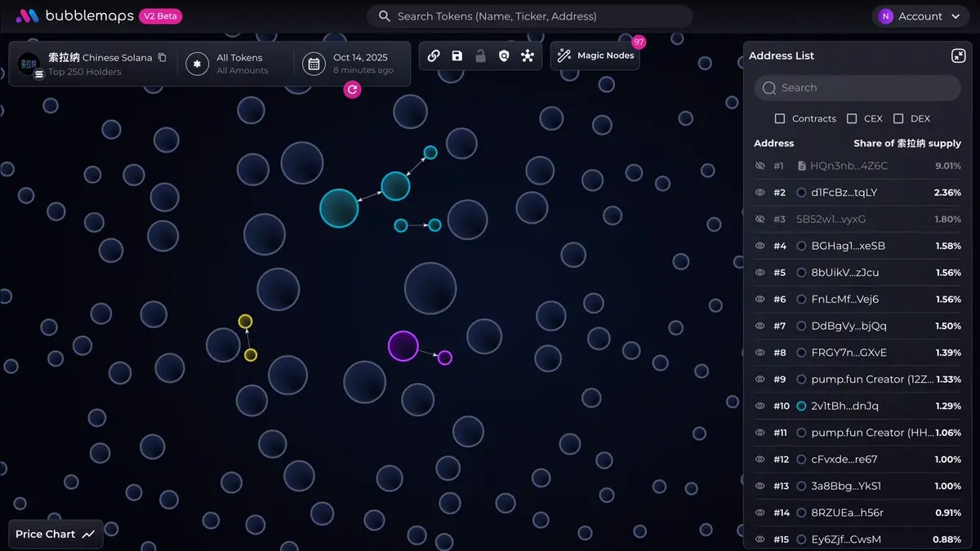Screen dimensions: 980x551
Task: Click the padlock icon in toolbar
Action: click(481, 56)
